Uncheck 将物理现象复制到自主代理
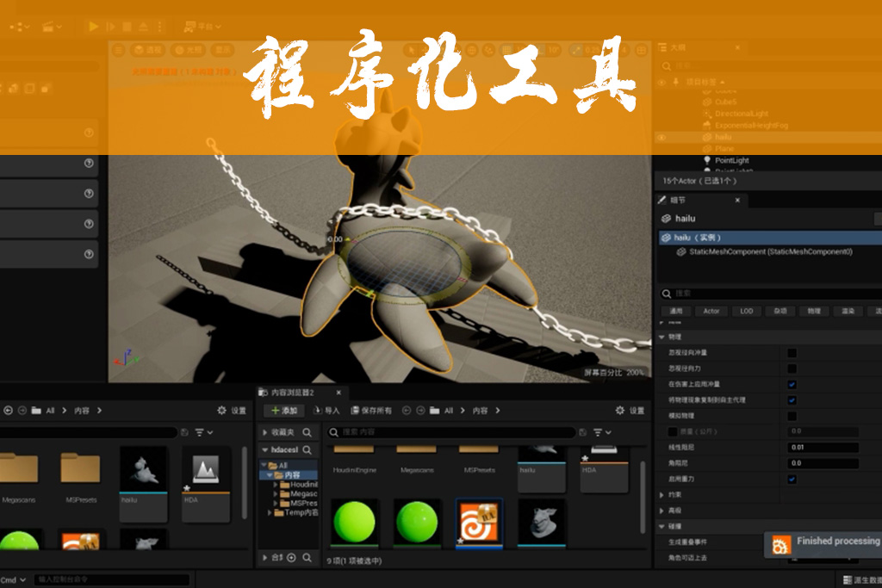Image resolution: width=882 pixels, height=588 pixels. [x=792, y=400]
